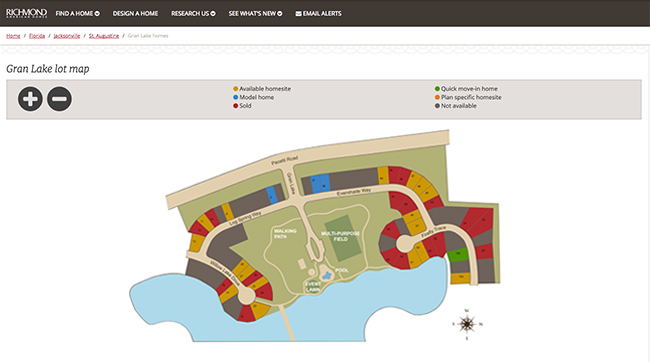Expand the Find a Home dropdown
This screenshot has width=650, height=362.
(78, 14)
